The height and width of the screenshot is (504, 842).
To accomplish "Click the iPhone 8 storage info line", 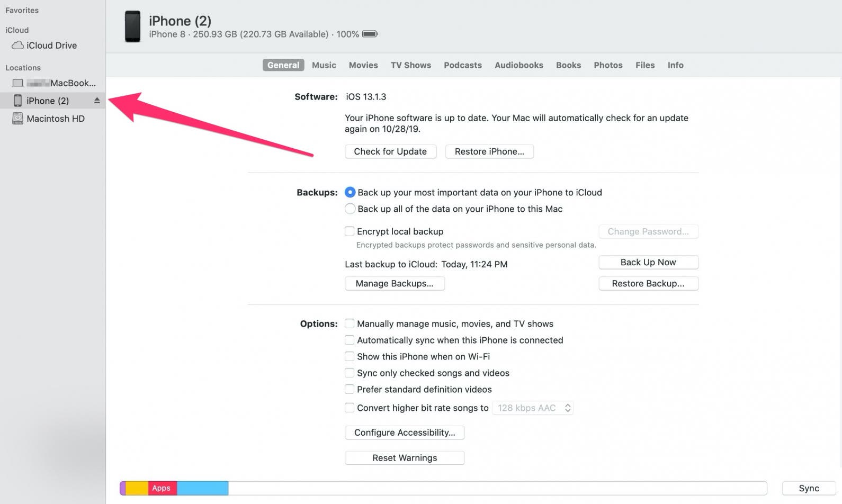I will [254, 34].
